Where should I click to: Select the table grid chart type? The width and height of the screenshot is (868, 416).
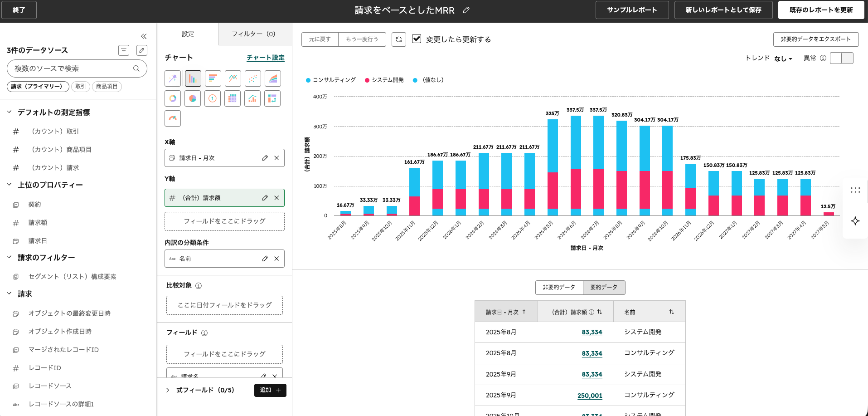(233, 98)
